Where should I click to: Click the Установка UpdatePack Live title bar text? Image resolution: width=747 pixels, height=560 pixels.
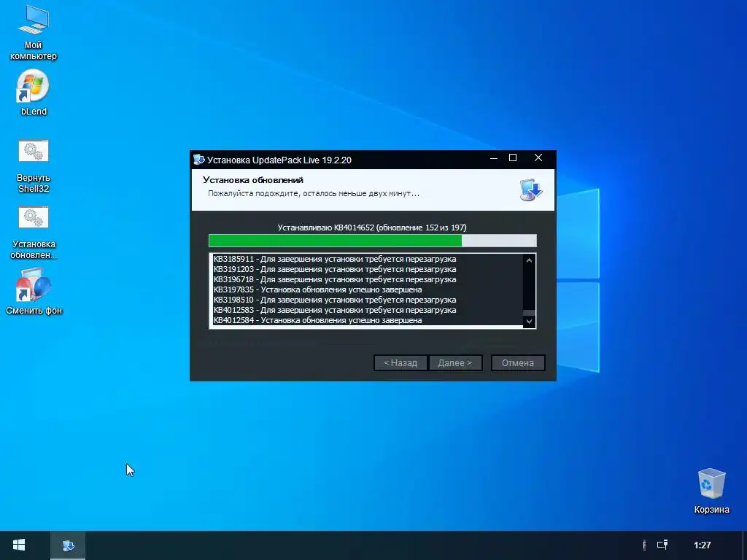[279, 160]
